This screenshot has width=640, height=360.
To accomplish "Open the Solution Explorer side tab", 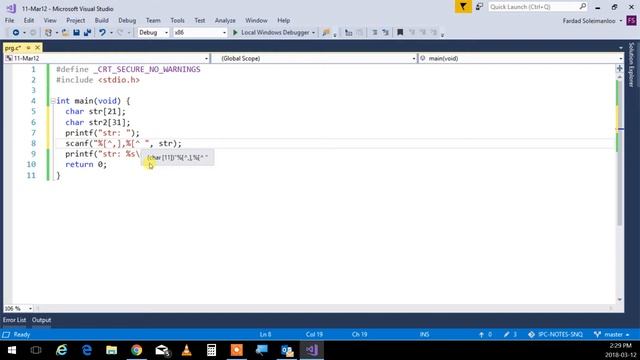I will coord(631,64).
